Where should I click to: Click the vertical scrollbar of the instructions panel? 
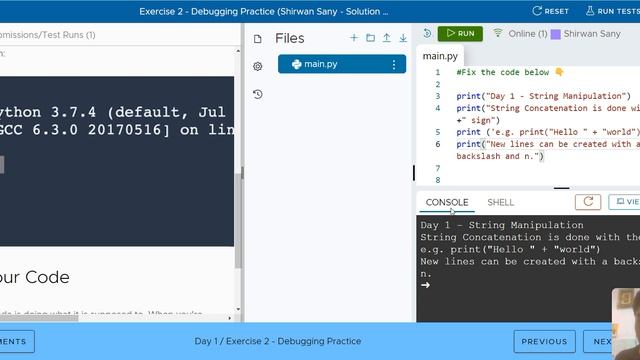click(238, 220)
